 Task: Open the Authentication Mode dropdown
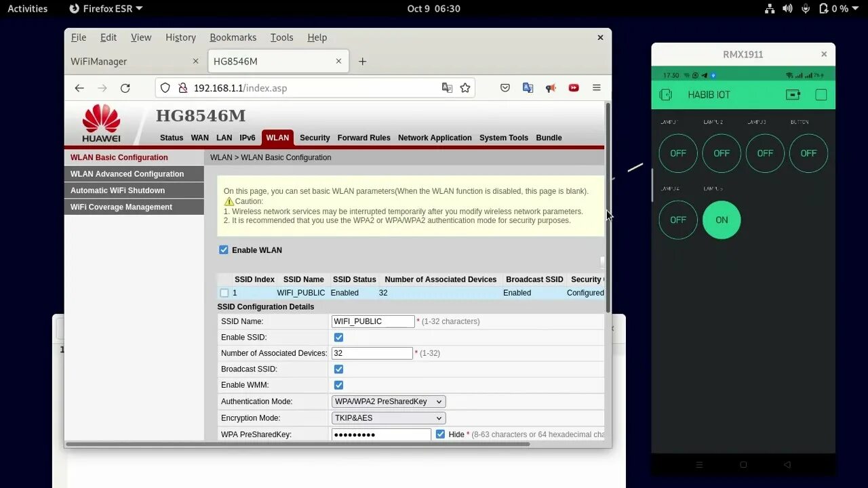(389, 402)
